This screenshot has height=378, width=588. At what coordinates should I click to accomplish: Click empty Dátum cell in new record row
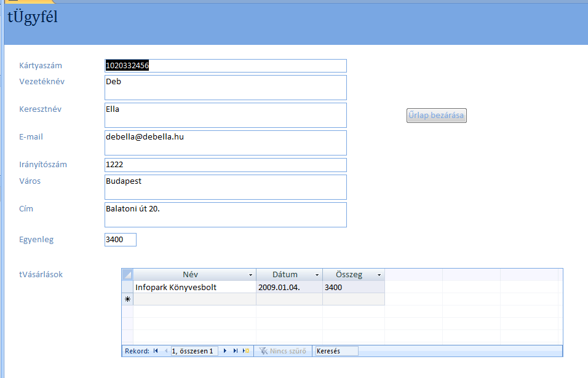289,299
